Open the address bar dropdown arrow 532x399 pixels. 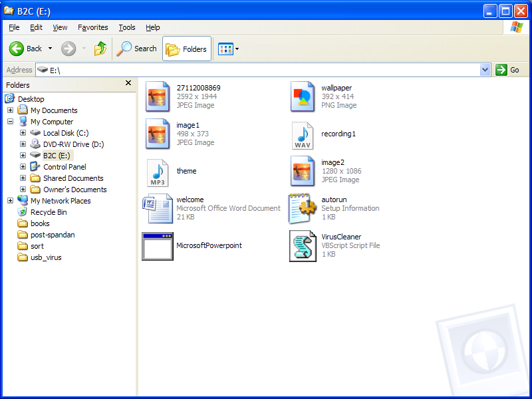tap(485, 70)
